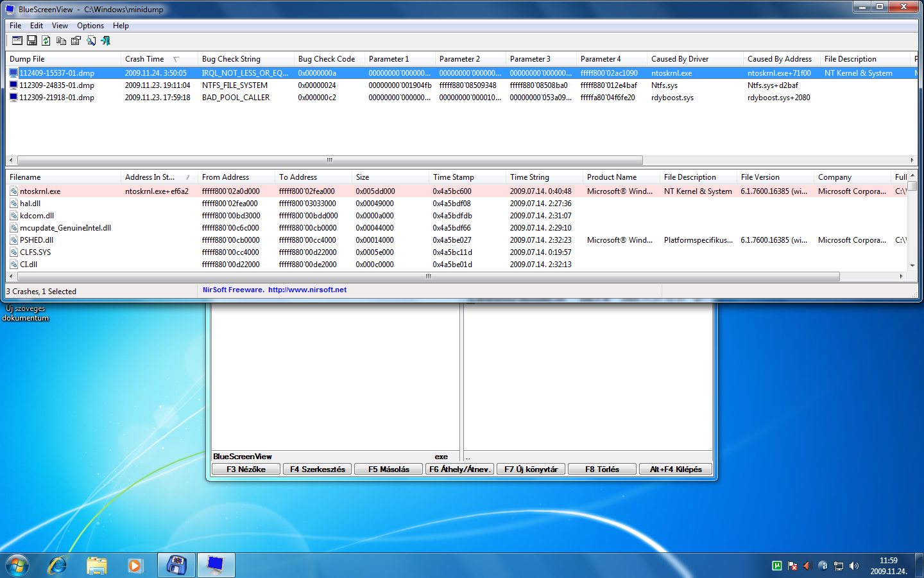Viewport: 924px width, 578px height.
Task: Launch Internet Explorer from the taskbar
Action: coord(58,565)
